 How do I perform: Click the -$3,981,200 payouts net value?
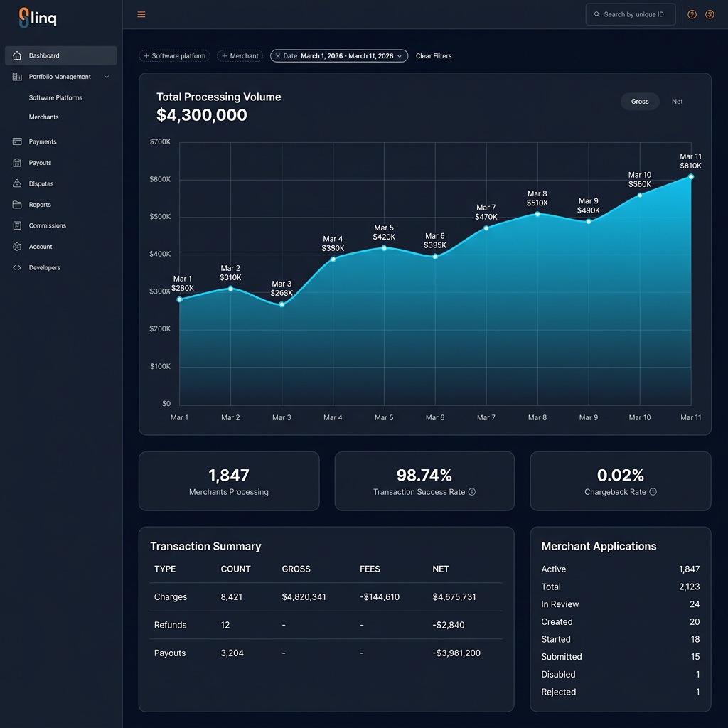pyautogui.click(x=456, y=653)
